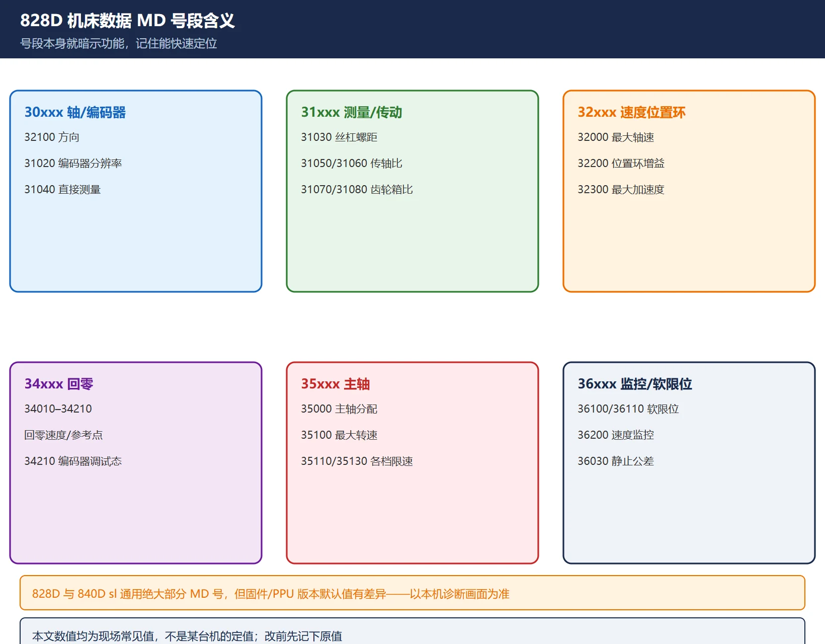Click the title "828D 机床数据 MD 号段含义"
This screenshot has height=644, width=825.
(127, 21)
